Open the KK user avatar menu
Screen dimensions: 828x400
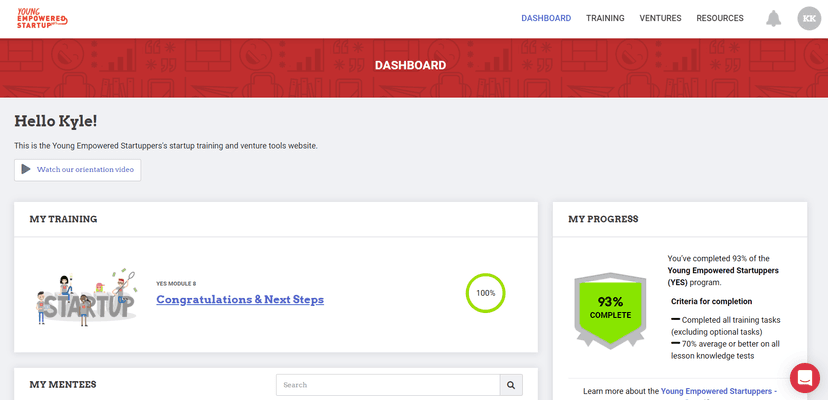[x=809, y=18]
